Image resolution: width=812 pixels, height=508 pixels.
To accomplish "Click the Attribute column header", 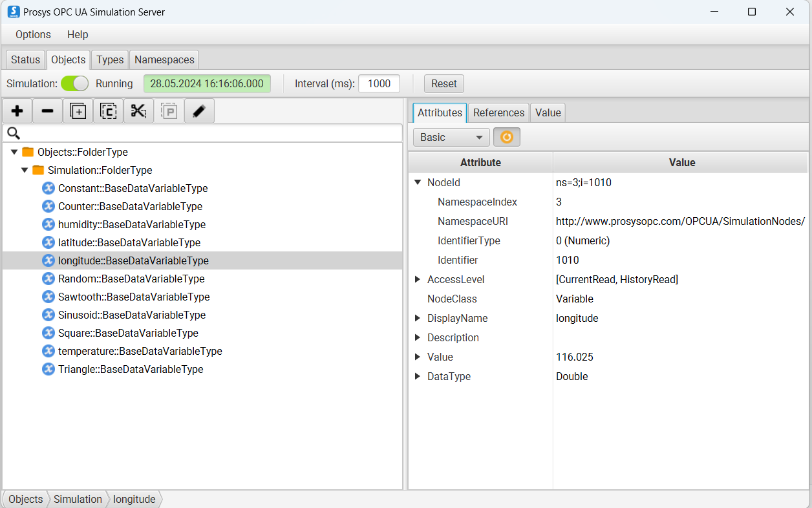I will [x=480, y=162].
